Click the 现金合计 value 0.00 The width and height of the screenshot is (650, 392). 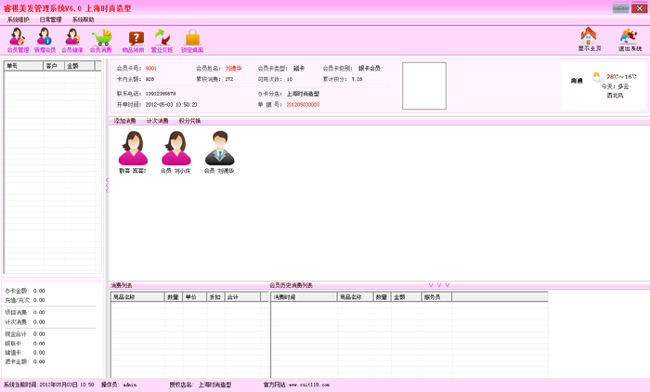click(x=39, y=334)
